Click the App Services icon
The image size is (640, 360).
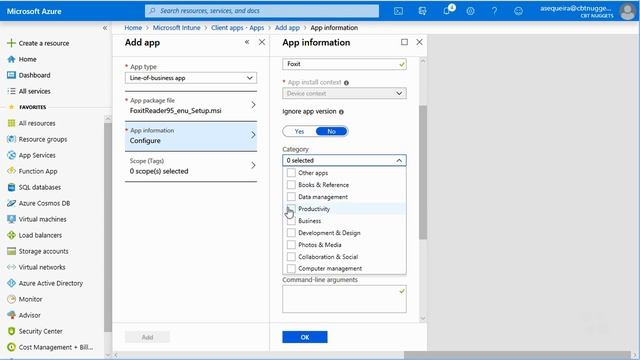coord(11,155)
